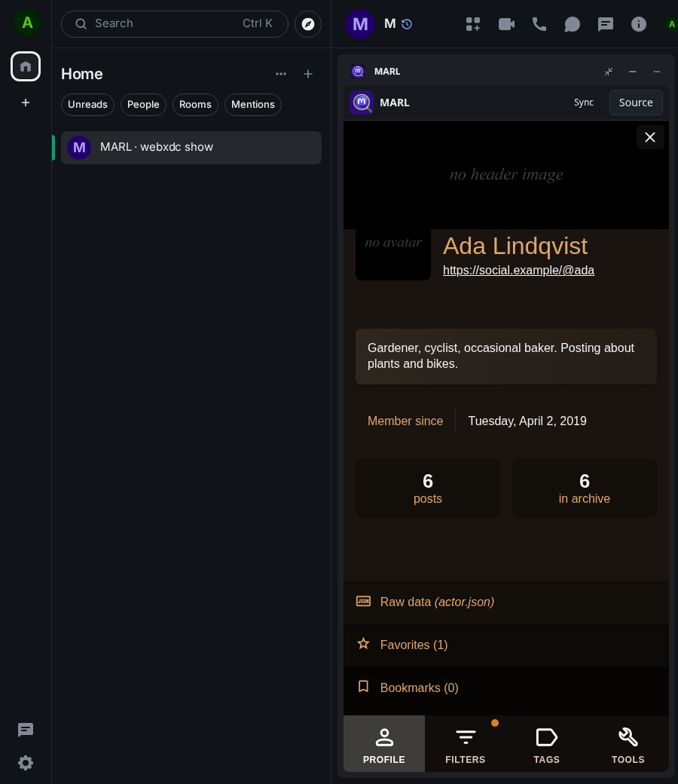This screenshot has width=678, height=784.
Task: Click the plus icon next to Home title
Action: tap(308, 74)
